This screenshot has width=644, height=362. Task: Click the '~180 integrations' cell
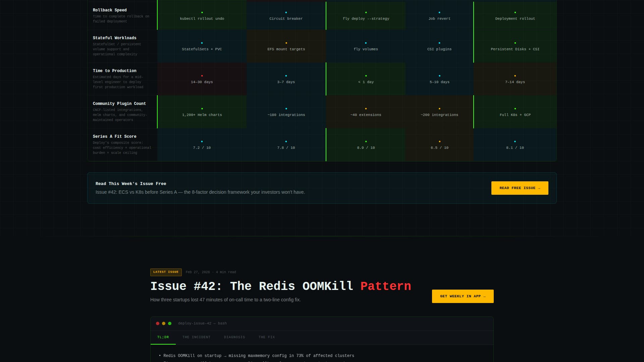[x=286, y=112]
